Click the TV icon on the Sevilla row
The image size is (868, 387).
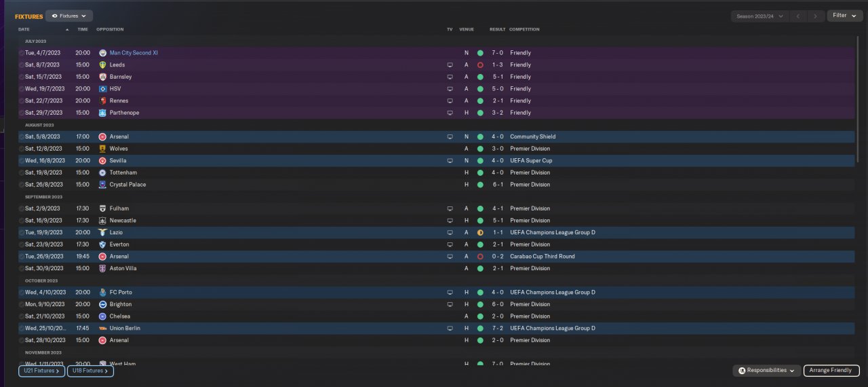click(449, 161)
